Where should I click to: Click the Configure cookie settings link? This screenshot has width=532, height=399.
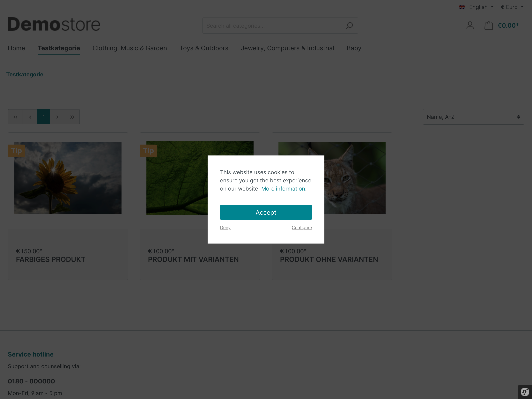tap(302, 228)
